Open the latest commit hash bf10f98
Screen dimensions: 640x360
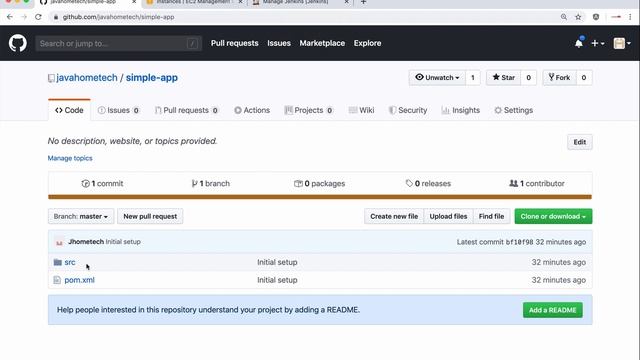pos(519,242)
